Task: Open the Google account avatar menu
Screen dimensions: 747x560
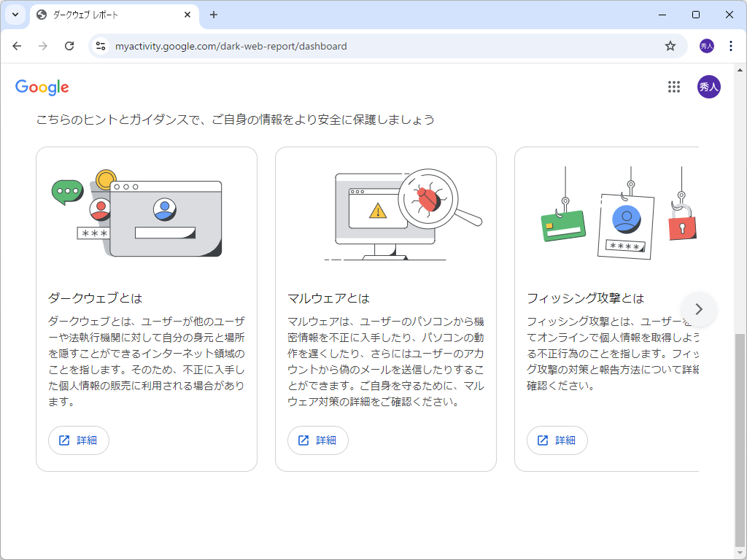Action: point(708,87)
